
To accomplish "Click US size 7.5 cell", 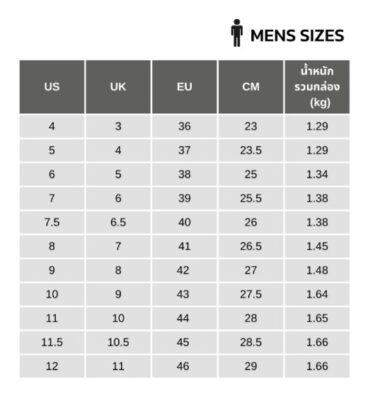I will coord(52,222).
